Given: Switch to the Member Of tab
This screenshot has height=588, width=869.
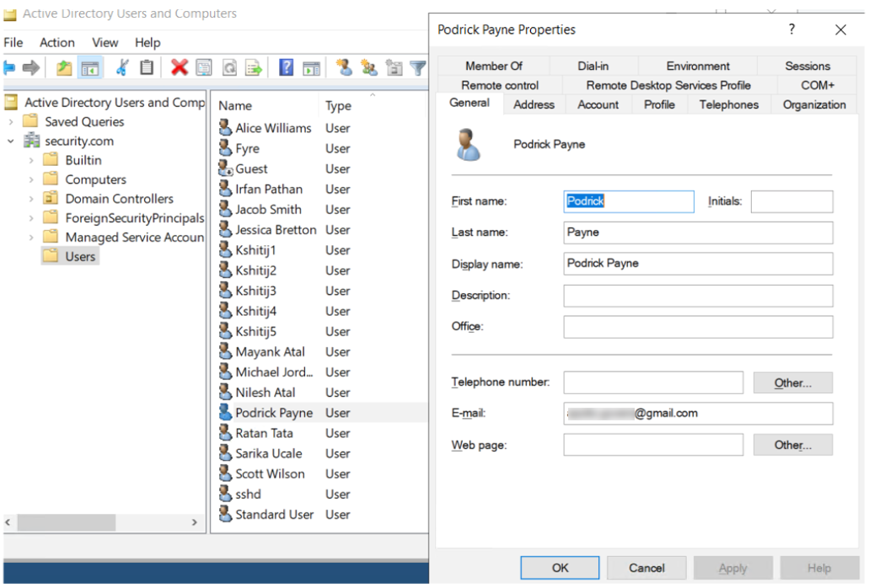Looking at the screenshot, I should (x=493, y=66).
